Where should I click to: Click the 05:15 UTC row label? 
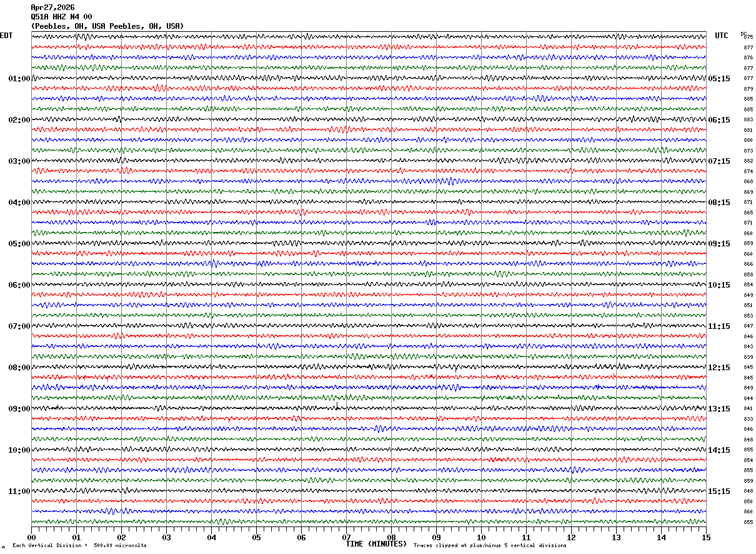[719, 79]
